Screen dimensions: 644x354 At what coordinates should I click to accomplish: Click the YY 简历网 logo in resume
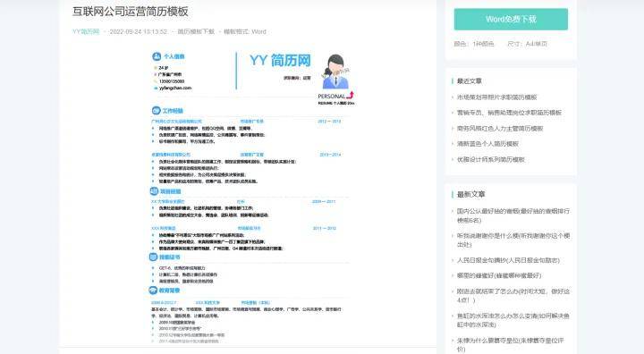(x=280, y=61)
